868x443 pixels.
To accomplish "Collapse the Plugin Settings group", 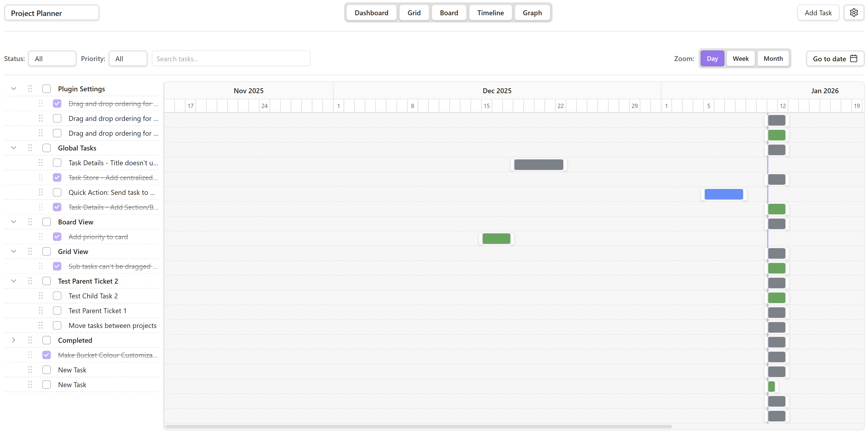I will pos(13,89).
